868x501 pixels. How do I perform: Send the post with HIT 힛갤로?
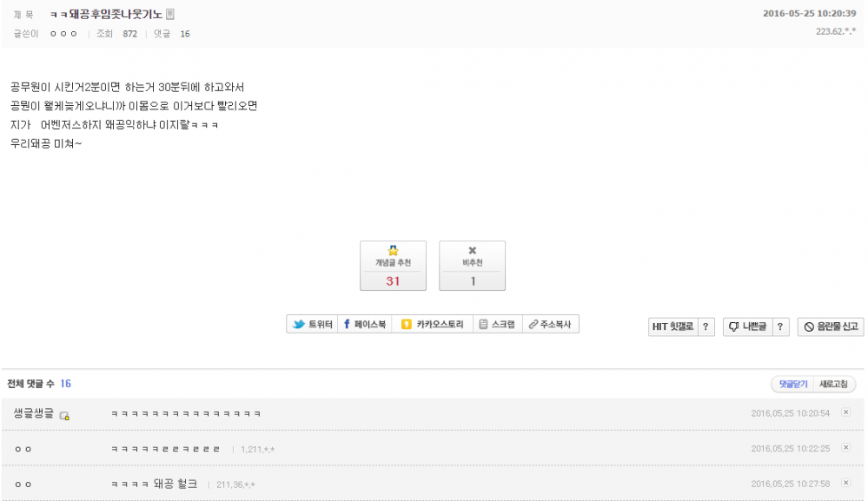pos(673,327)
